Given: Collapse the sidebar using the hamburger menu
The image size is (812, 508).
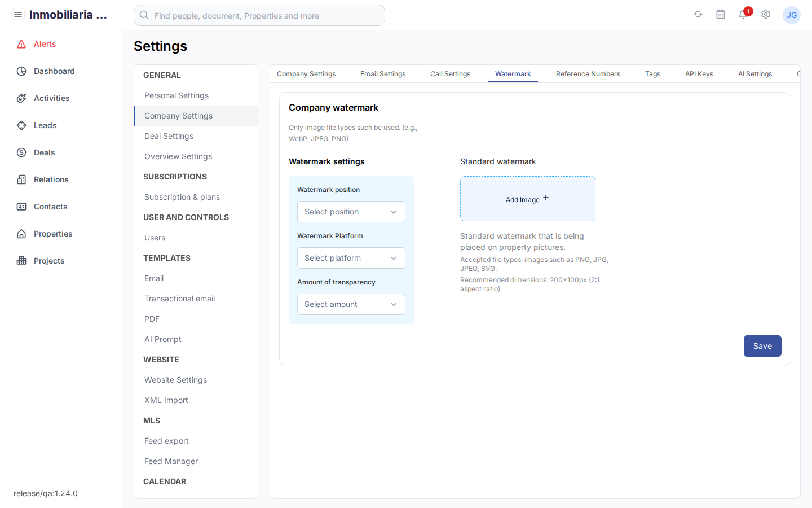Looking at the screenshot, I should pos(17,14).
